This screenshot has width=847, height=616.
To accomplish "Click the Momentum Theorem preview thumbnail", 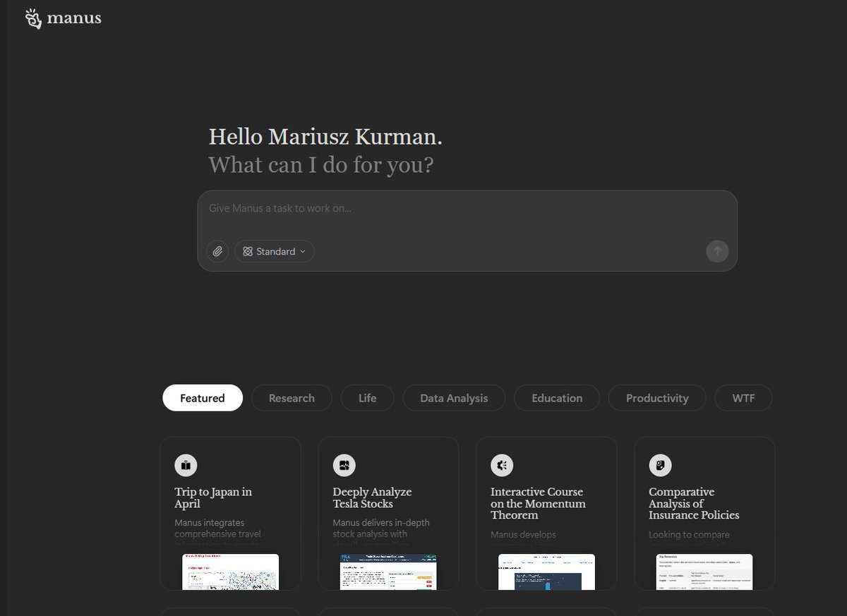I will [x=546, y=572].
